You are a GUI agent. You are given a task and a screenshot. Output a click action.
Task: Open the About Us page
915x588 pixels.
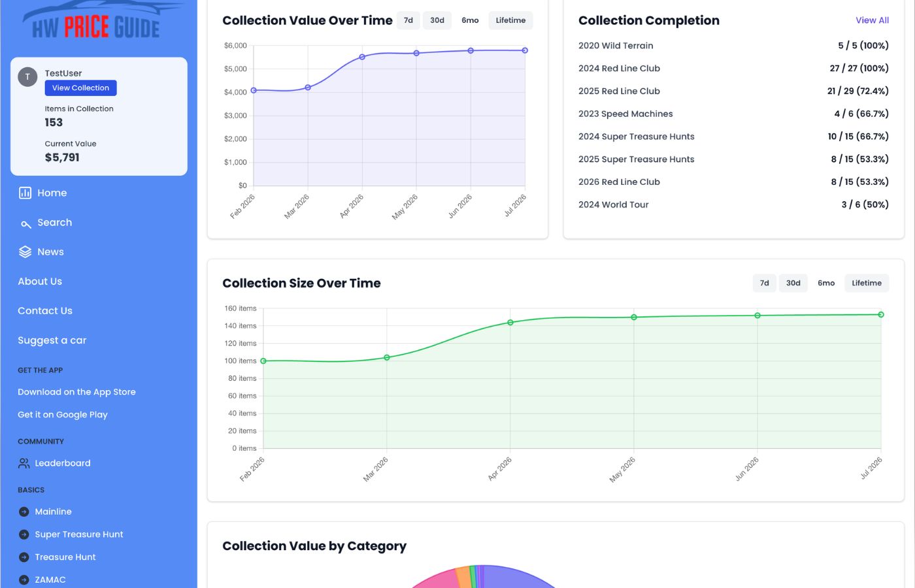pyautogui.click(x=40, y=282)
